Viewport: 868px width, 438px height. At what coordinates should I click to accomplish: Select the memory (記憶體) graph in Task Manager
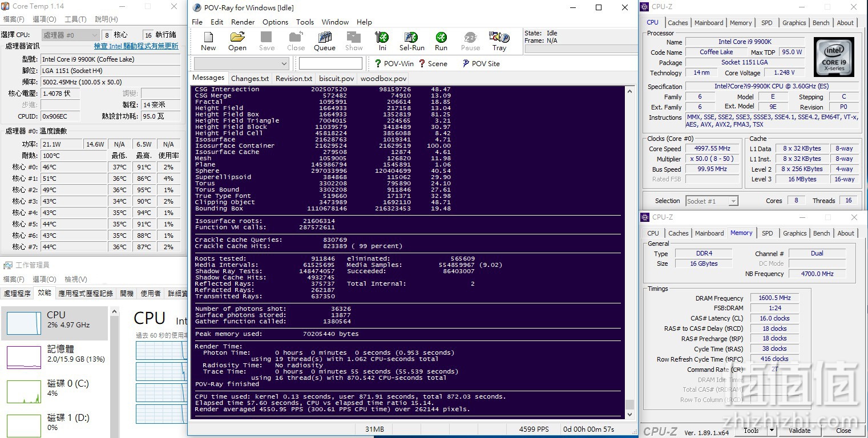(x=23, y=357)
